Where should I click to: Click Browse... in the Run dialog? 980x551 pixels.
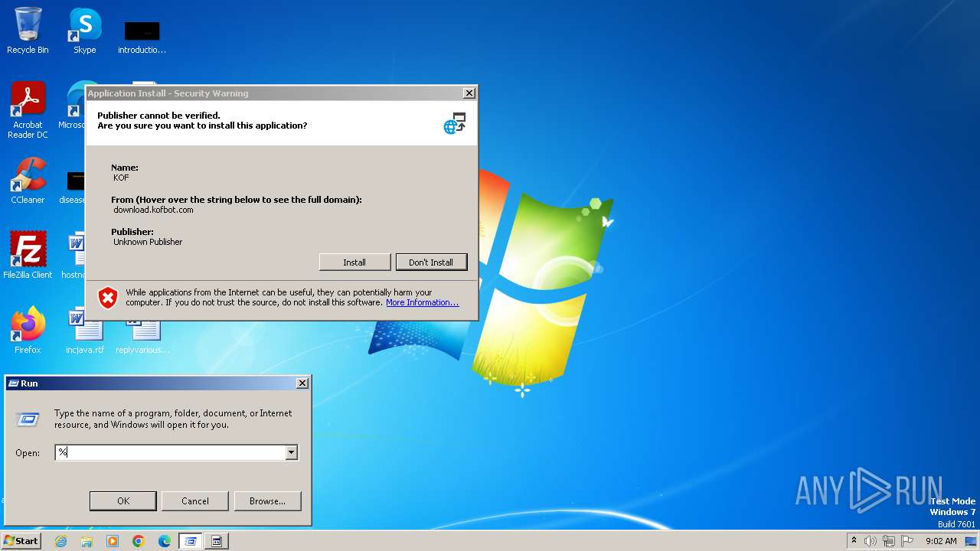pos(267,501)
